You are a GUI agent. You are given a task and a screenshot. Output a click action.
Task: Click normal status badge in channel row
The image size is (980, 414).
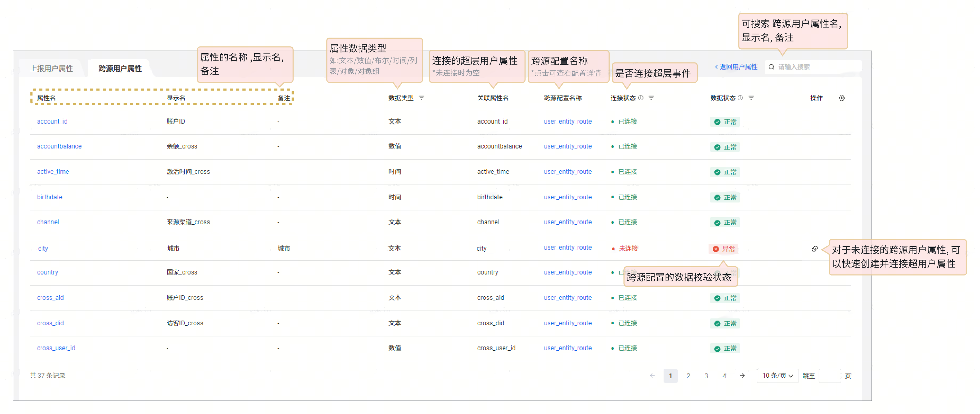(725, 223)
